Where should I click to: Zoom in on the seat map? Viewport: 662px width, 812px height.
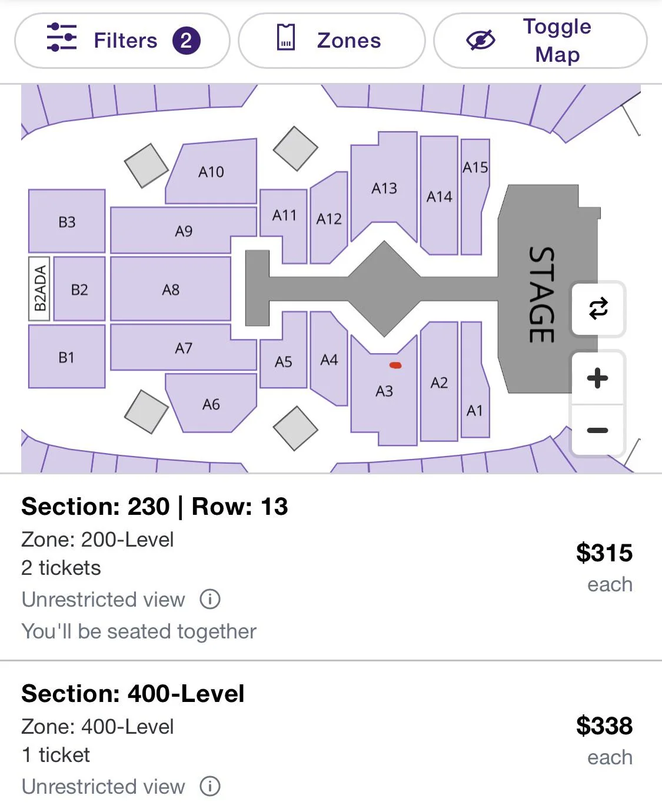(598, 378)
